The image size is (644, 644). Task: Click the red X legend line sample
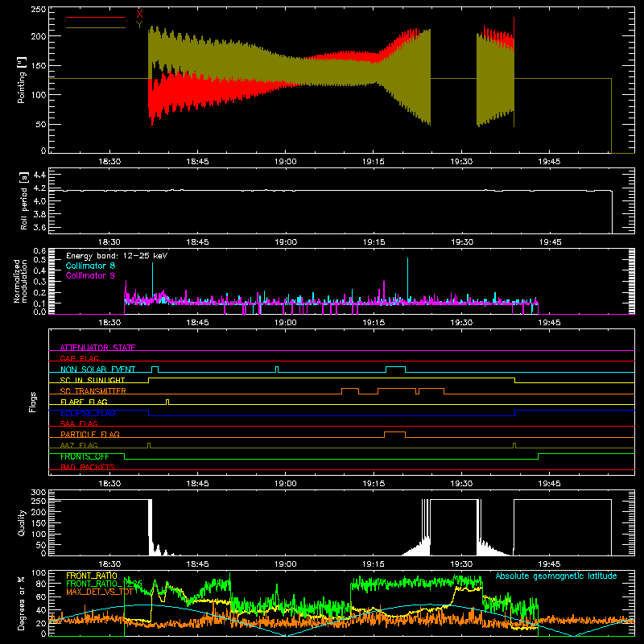click(x=95, y=17)
